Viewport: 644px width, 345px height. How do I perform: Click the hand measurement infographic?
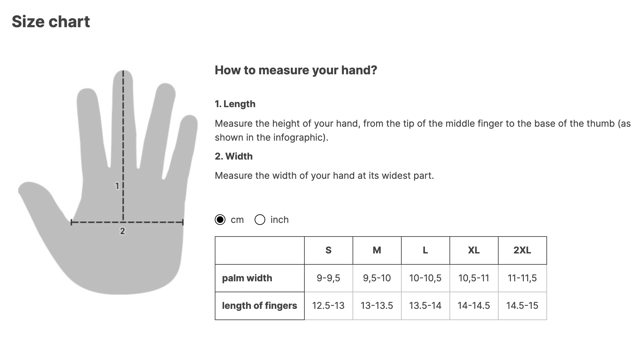108,182
